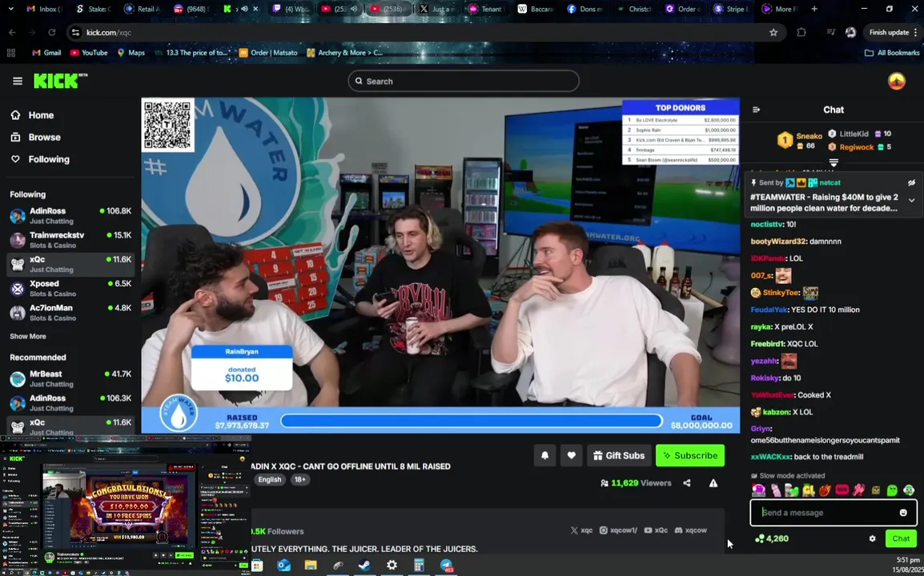Open xqcow Discord link
Image resolution: width=924 pixels, height=576 pixels.
(x=691, y=530)
